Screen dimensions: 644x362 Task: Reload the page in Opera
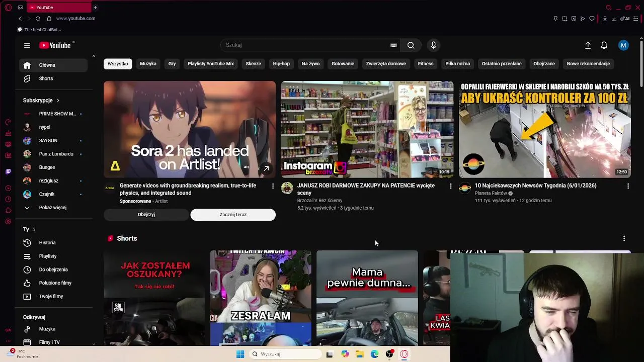click(38, 19)
